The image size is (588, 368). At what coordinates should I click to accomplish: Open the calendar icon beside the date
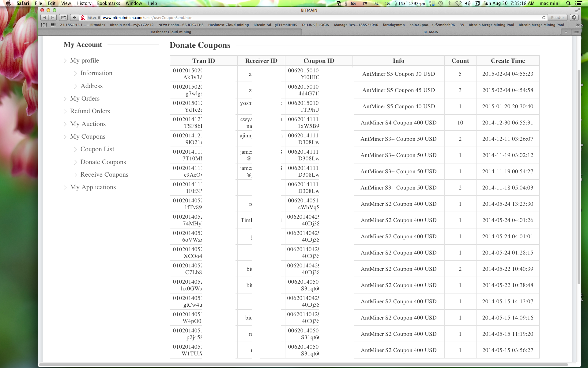[477, 3]
